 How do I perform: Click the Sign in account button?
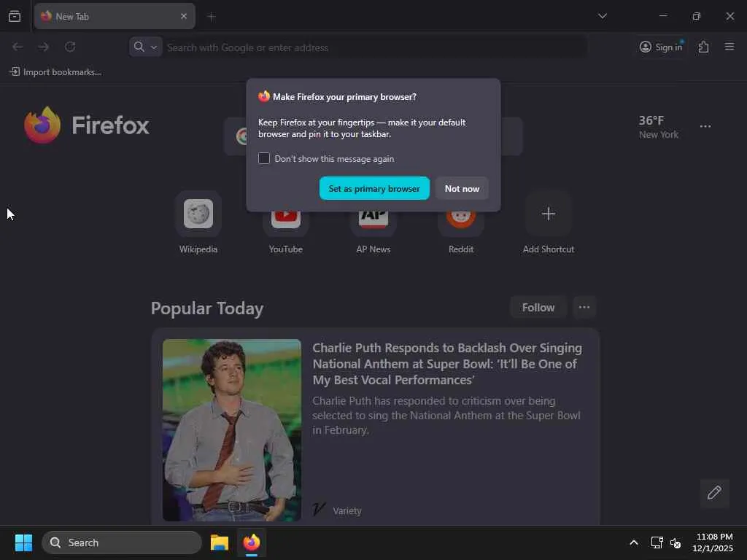(661, 47)
